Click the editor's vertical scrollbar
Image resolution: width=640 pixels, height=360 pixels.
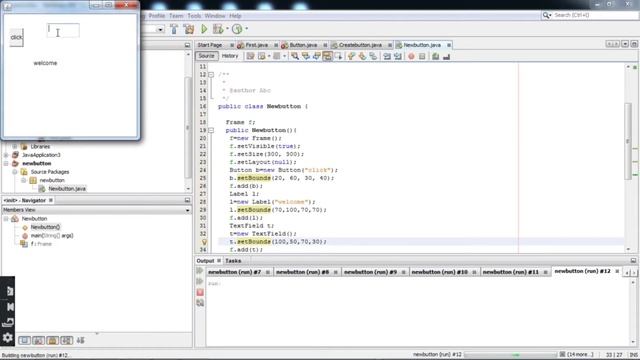628,141
